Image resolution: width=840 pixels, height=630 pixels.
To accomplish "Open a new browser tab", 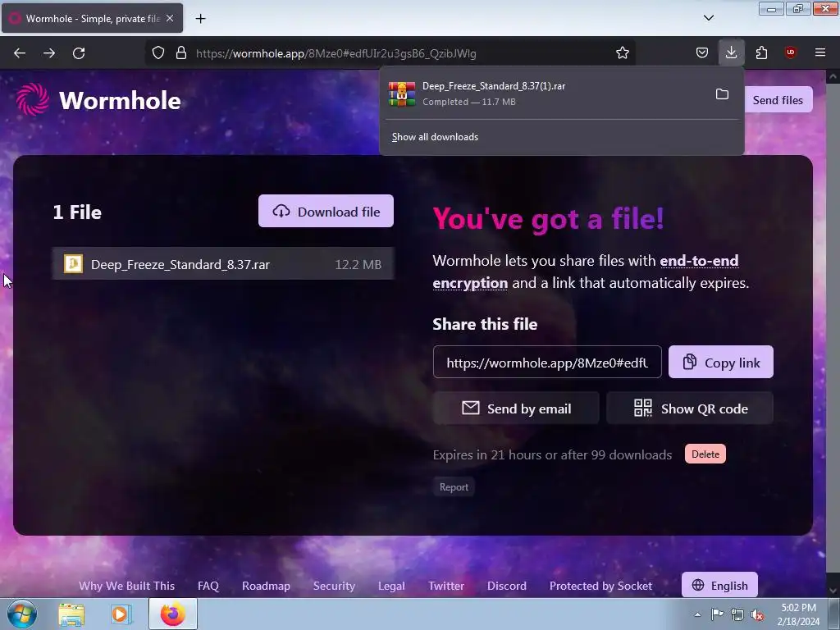I will (200, 19).
